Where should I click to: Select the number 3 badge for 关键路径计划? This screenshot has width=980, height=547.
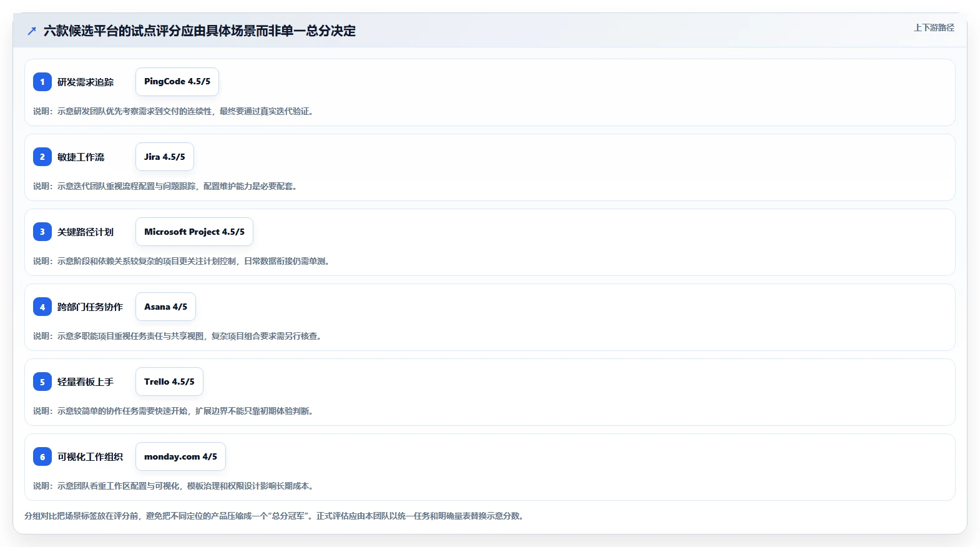pyautogui.click(x=42, y=232)
